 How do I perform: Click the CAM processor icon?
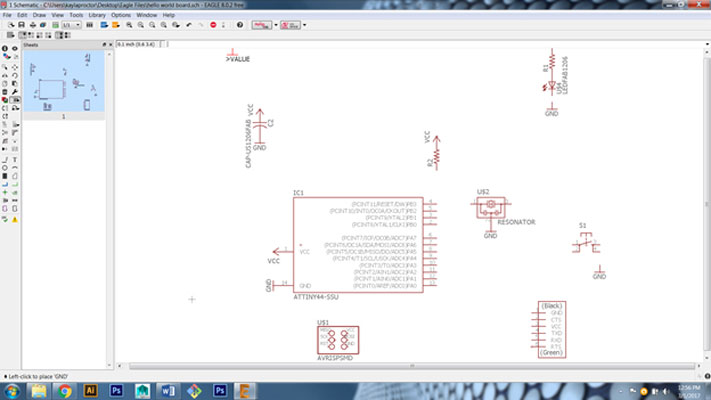(43, 25)
